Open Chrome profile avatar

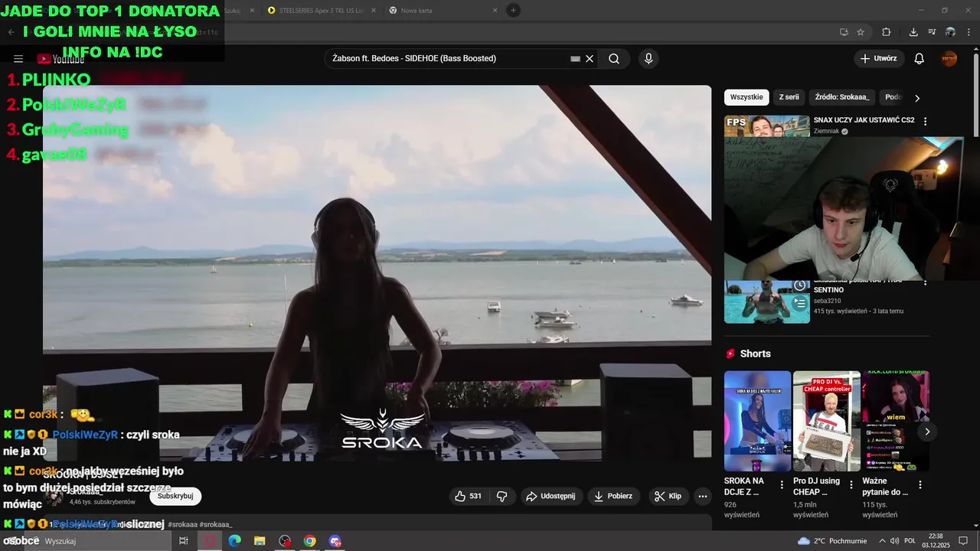pos(950,32)
